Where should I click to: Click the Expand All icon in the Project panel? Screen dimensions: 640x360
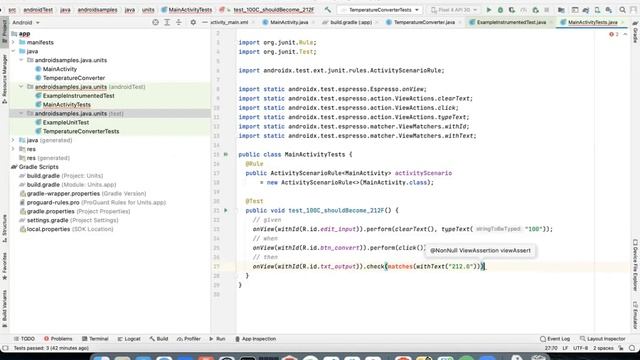167,22
